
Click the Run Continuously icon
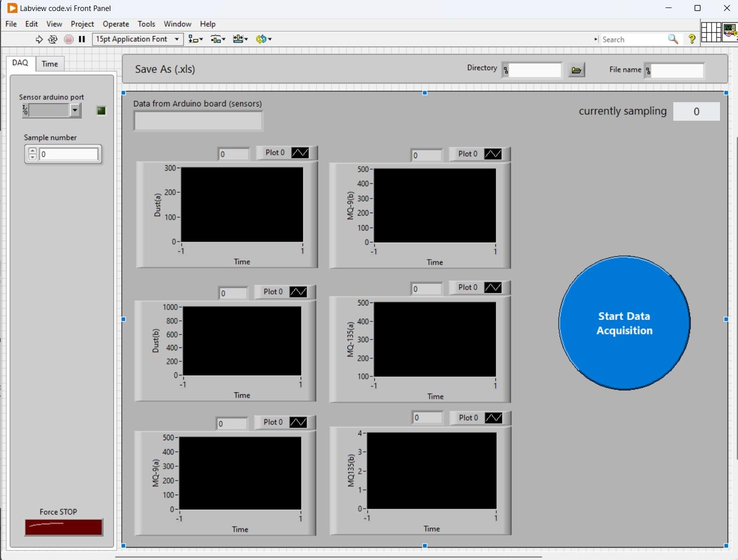[53, 39]
